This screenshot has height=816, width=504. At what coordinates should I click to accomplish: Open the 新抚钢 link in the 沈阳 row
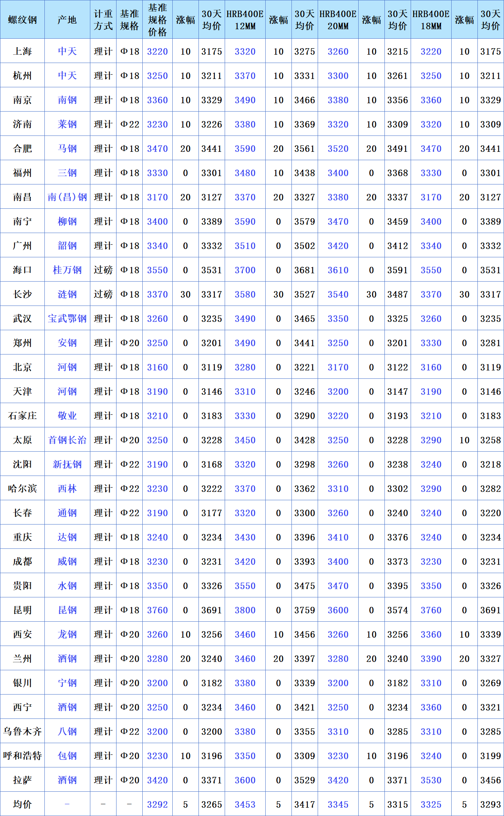point(67,465)
